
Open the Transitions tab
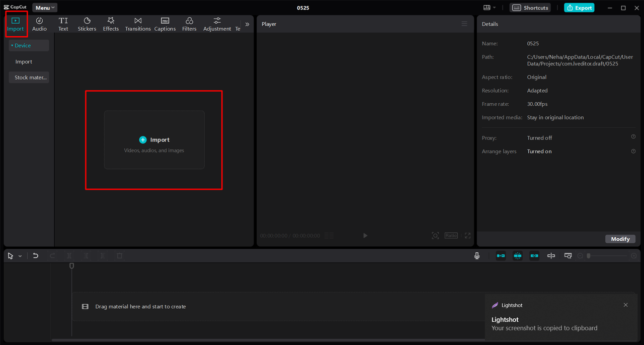[138, 24]
